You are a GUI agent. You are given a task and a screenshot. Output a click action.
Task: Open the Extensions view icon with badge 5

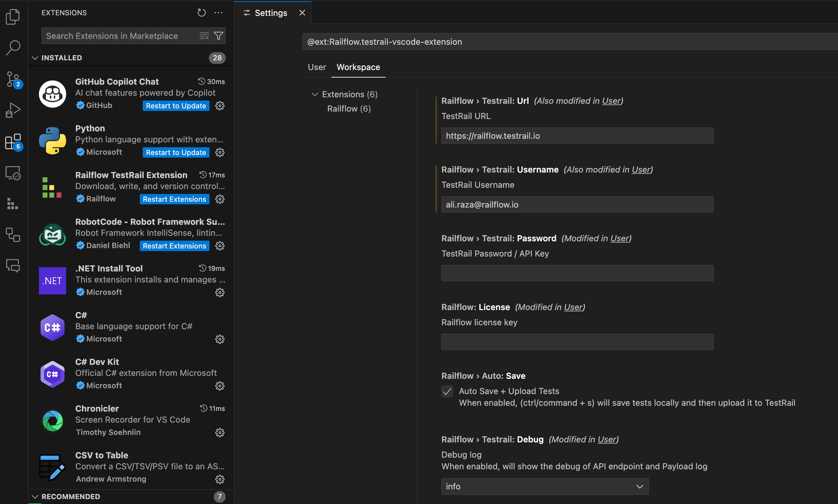pos(14,142)
